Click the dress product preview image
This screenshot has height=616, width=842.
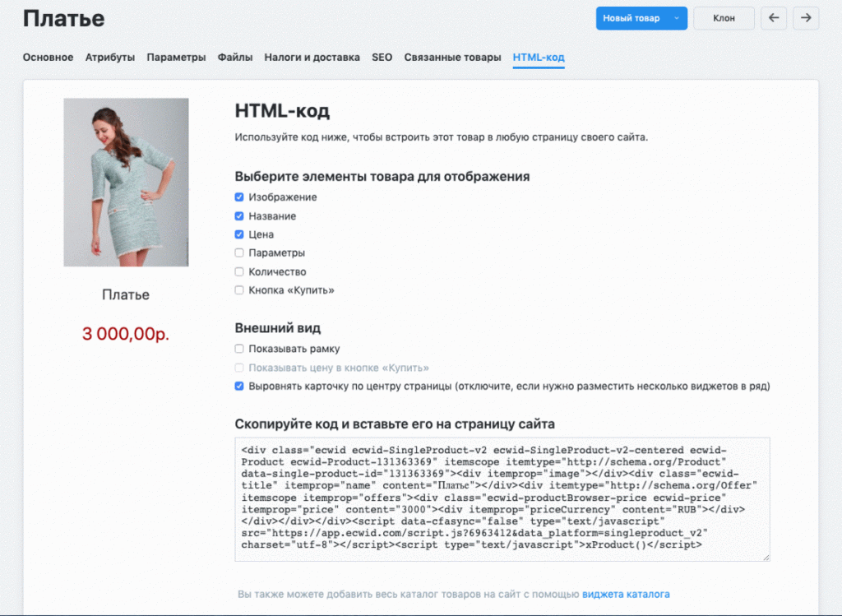pos(126,182)
